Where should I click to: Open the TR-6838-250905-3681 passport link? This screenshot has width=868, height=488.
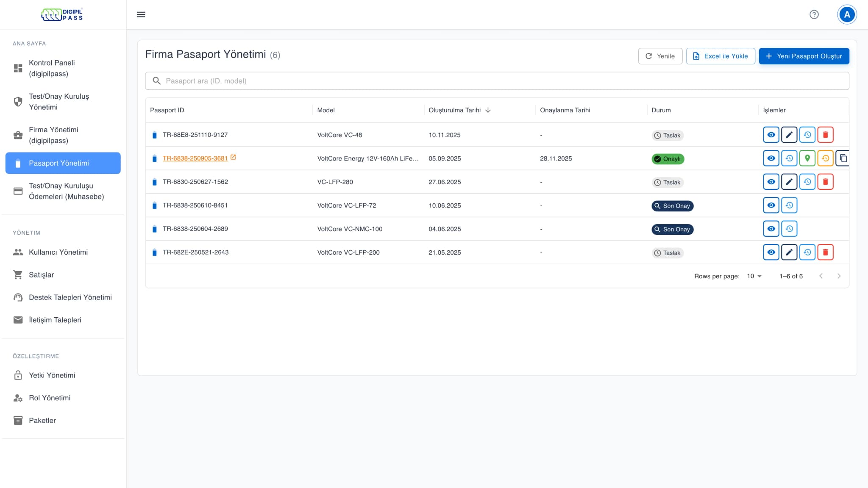tap(195, 158)
